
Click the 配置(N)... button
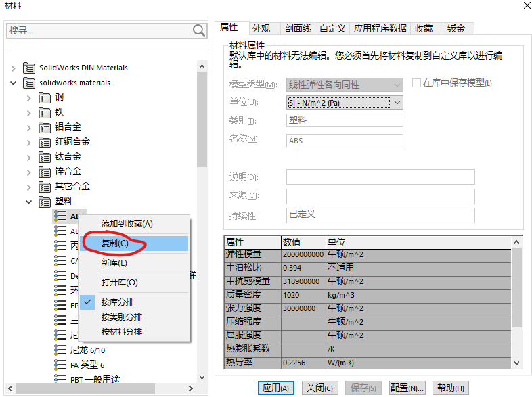click(407, 388)
